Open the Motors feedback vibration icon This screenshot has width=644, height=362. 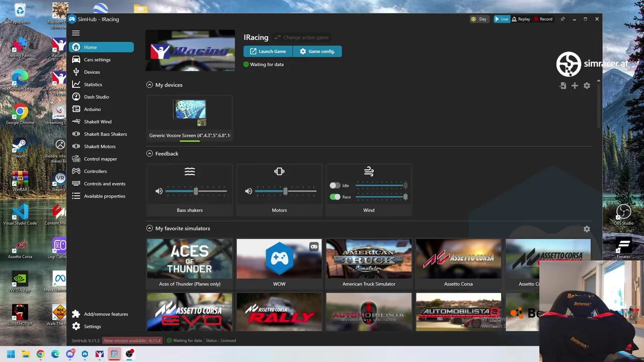(279, 172)
